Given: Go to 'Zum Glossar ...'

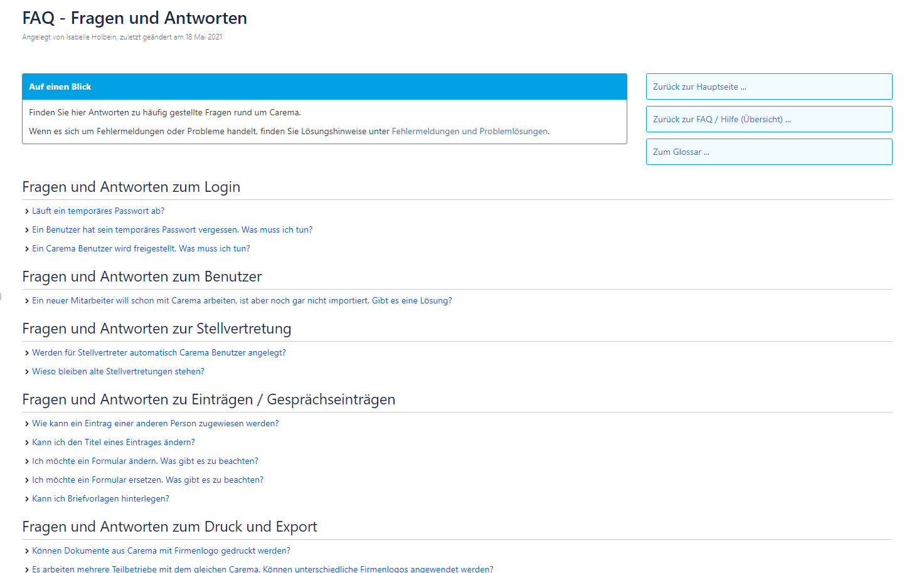Looking at the screenshot, I should tap(769, 152).
